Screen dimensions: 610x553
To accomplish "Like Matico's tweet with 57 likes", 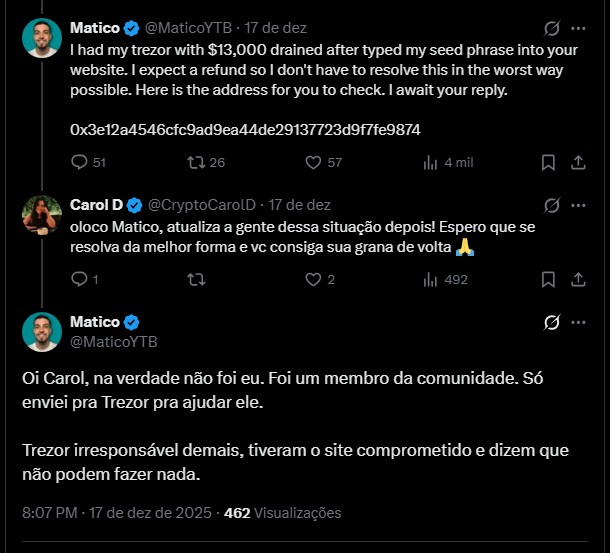I will pyautogui.click(x=312, y=162).
